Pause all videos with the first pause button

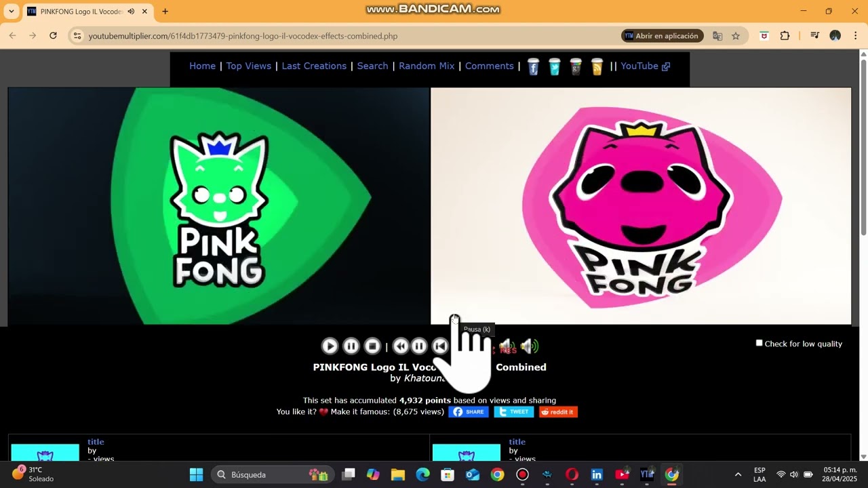click(351, 346)
